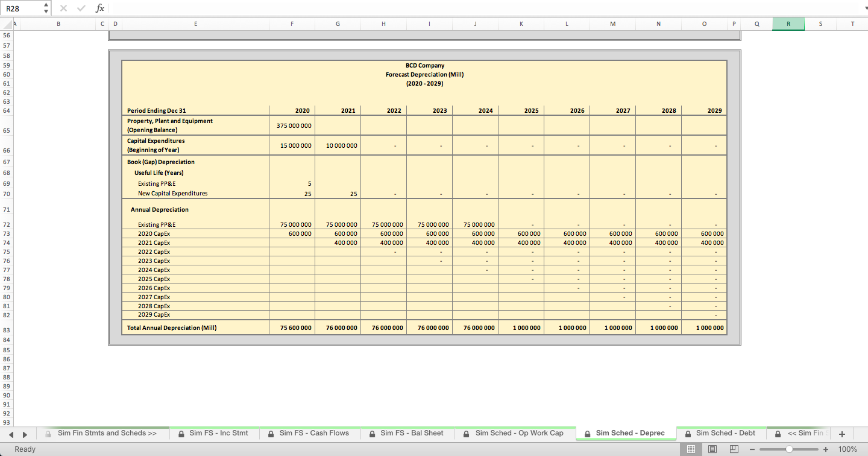The image size is (868, 456).
Task: Select the 15 000 000 capital expenditure cell
Action: 292,145
